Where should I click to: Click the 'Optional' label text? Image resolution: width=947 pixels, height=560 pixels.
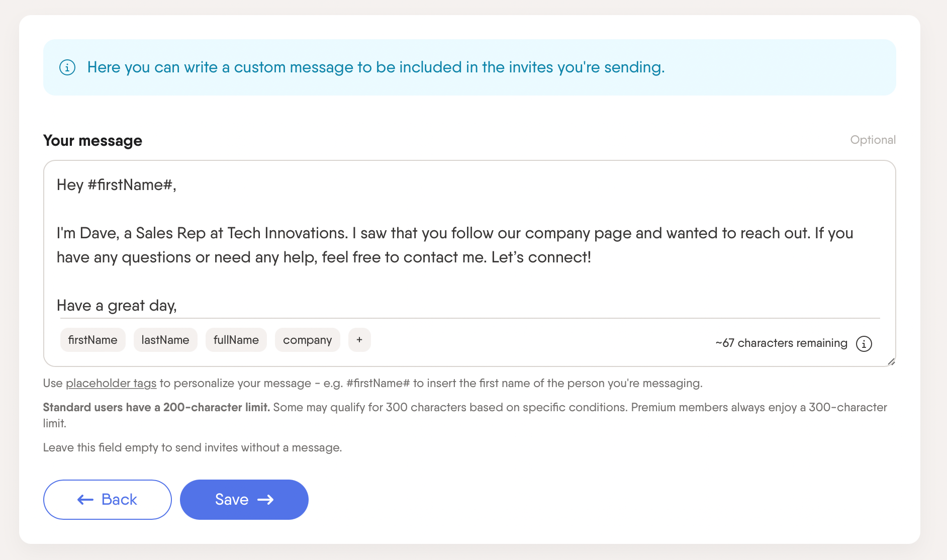(873, 140)
